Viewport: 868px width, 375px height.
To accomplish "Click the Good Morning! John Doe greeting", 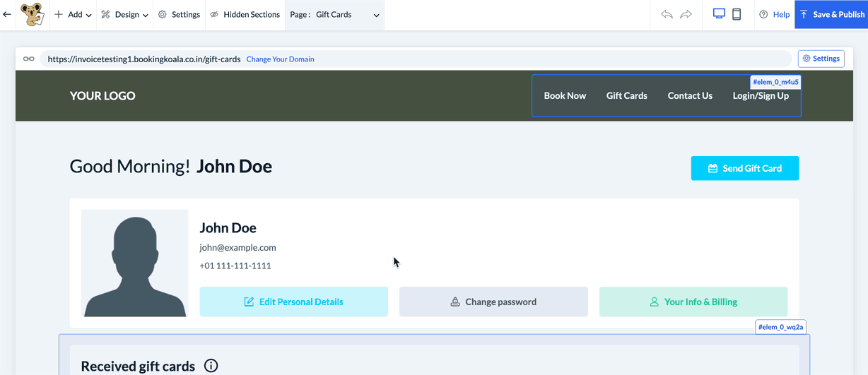I will 170,167.
